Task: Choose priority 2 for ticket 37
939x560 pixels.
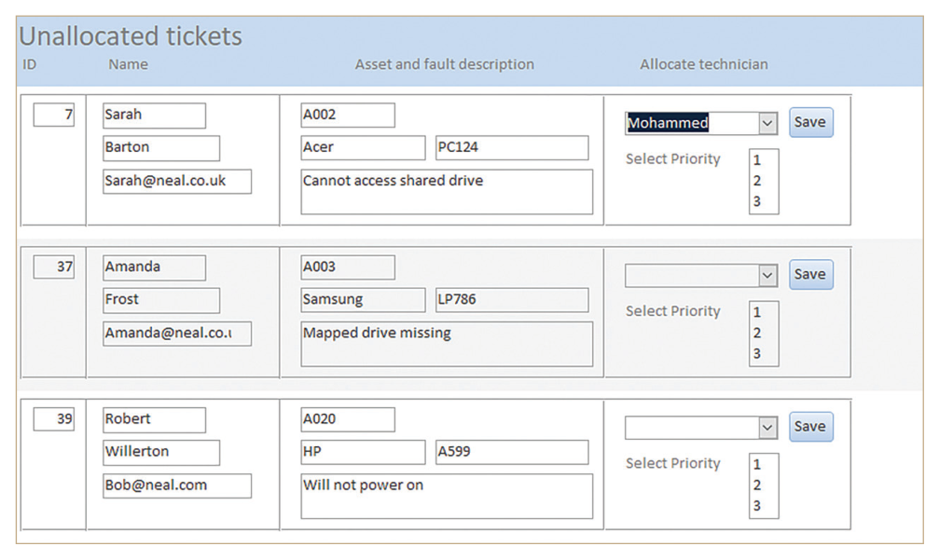Action: tap(757, 334)
